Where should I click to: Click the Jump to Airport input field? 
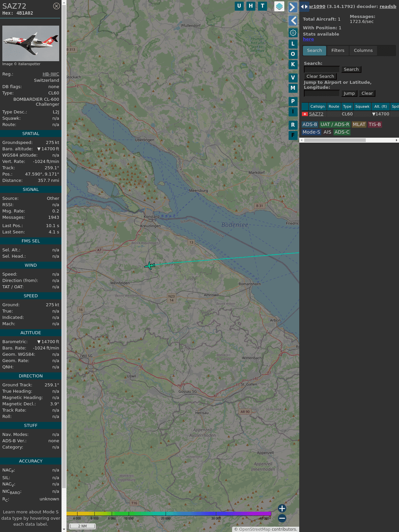pyautogui.click(x=322, y=93)
